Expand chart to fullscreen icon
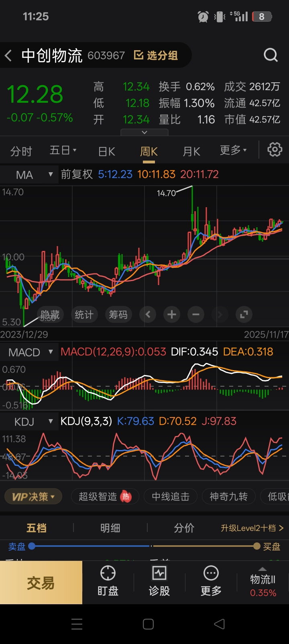 [244, 314]
